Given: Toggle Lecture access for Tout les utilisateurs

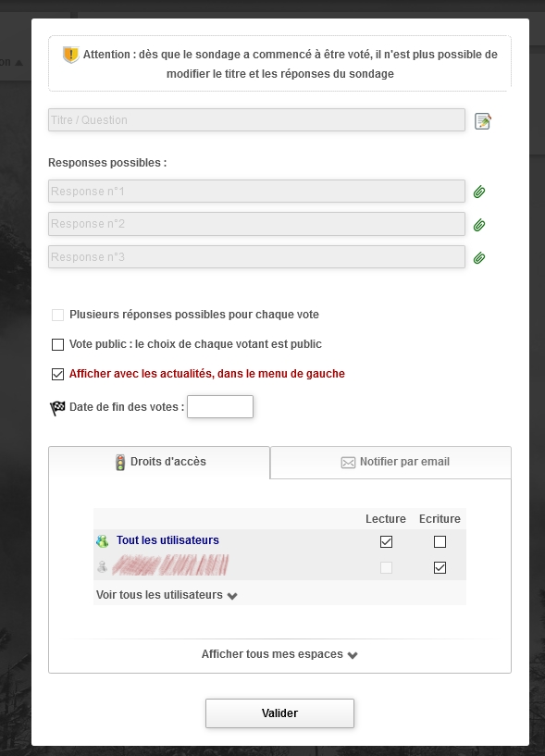Looking at the screenshot, I should 386,541.
